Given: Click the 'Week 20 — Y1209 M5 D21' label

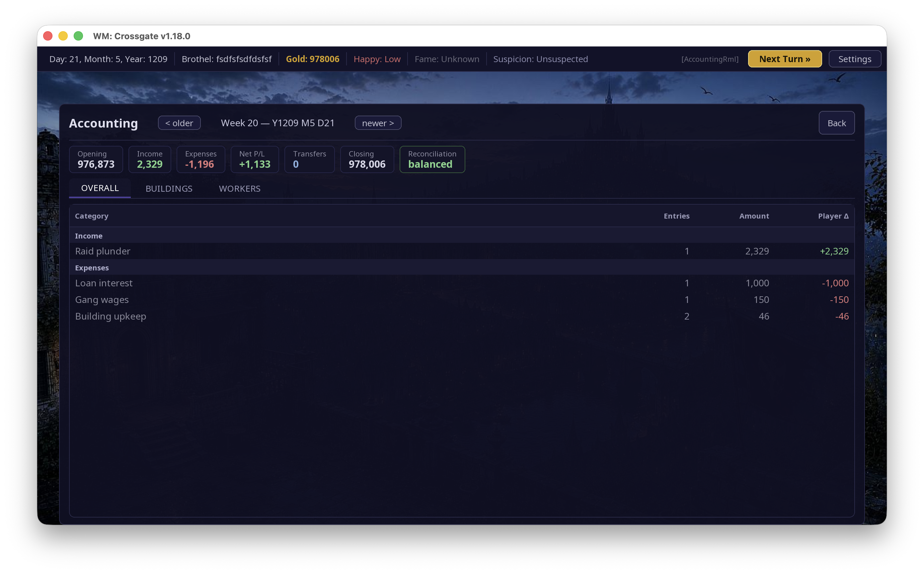Looking at the screenshot, I should click(278, 123).
